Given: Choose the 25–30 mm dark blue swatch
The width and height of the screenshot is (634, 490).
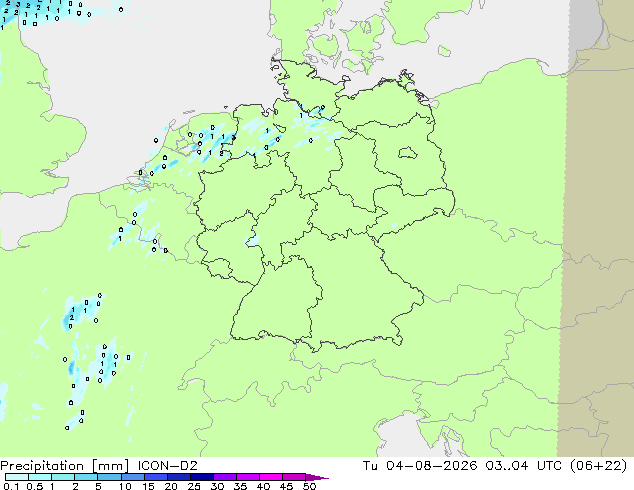Looking at the screenshot, I should coord(201,477).
